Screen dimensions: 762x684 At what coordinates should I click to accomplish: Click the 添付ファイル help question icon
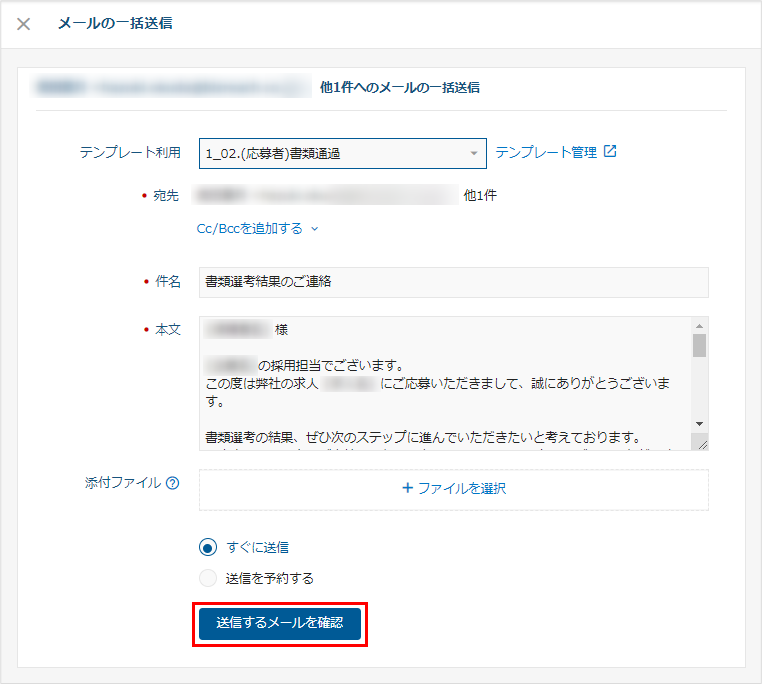point(173,483)
